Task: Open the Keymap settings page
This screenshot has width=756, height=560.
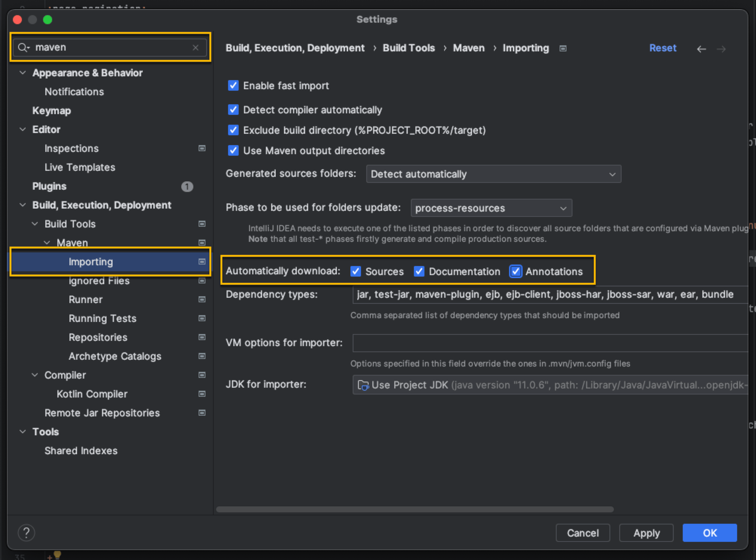Action: tap(52, 111)
